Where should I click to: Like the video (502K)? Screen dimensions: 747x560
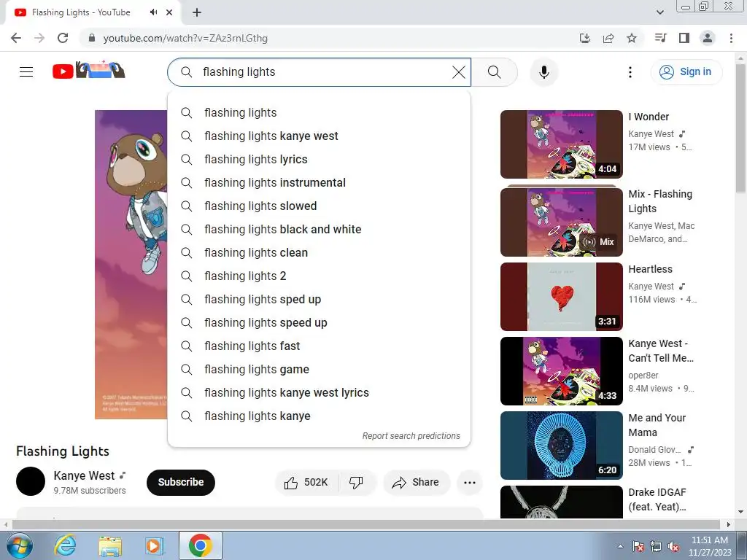click(x=306, y=483)
